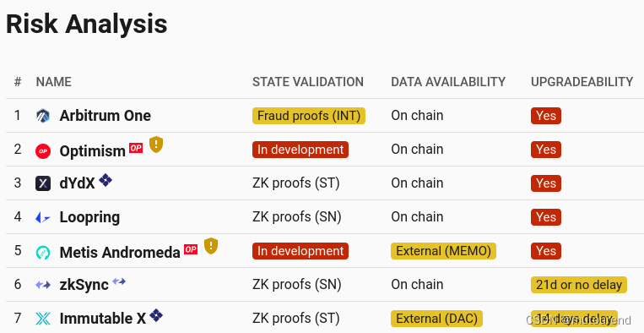Open the Arbitrum One project link
The width and height of the screenshot is (644, 333).
(106, 116)
